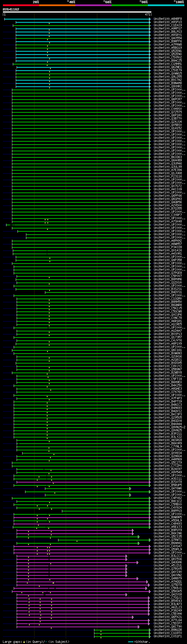Image resolution: width=187 pixels, height=644 pixels.
Task: Select the UniRef100_Q5KGK5 entry
Action: click(168, 591)
